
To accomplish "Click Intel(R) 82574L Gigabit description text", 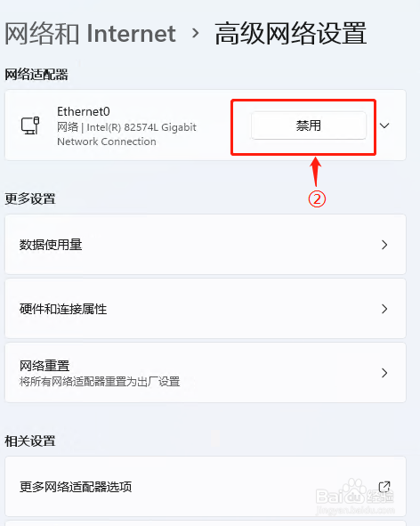I will [141, 127].
